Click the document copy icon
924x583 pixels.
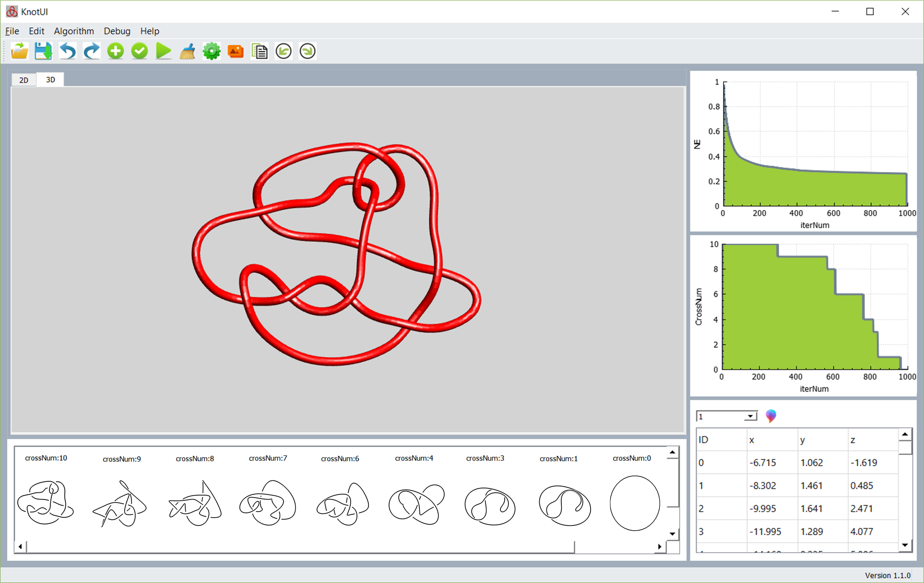point(260,51)
